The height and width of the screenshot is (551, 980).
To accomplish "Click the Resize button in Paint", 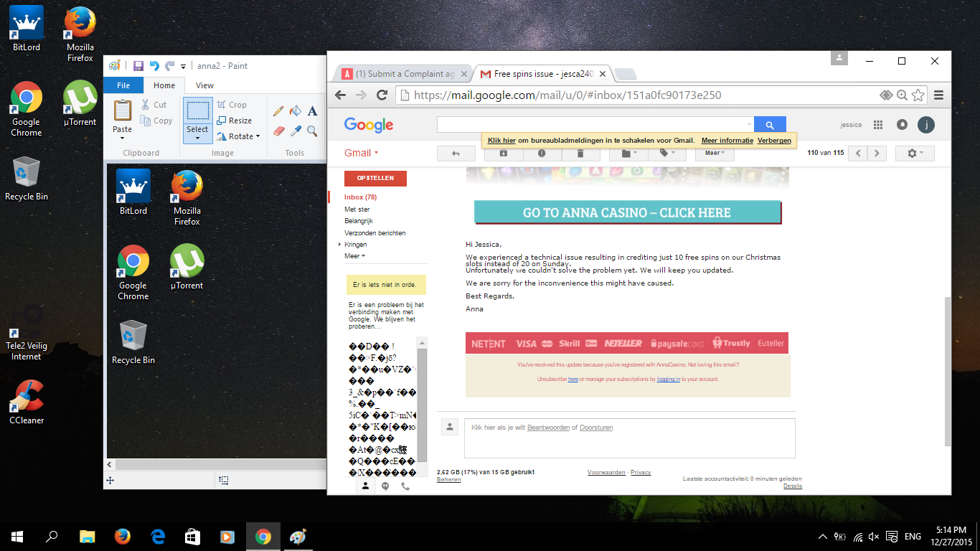I will point(235,121).
